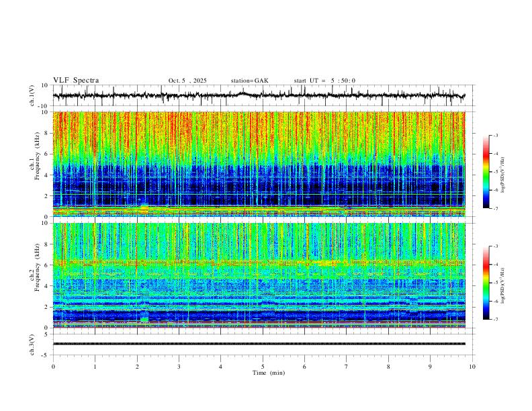Click the ch.3 voltage trace line
532x411 pixels.
[x=259, y=344]
